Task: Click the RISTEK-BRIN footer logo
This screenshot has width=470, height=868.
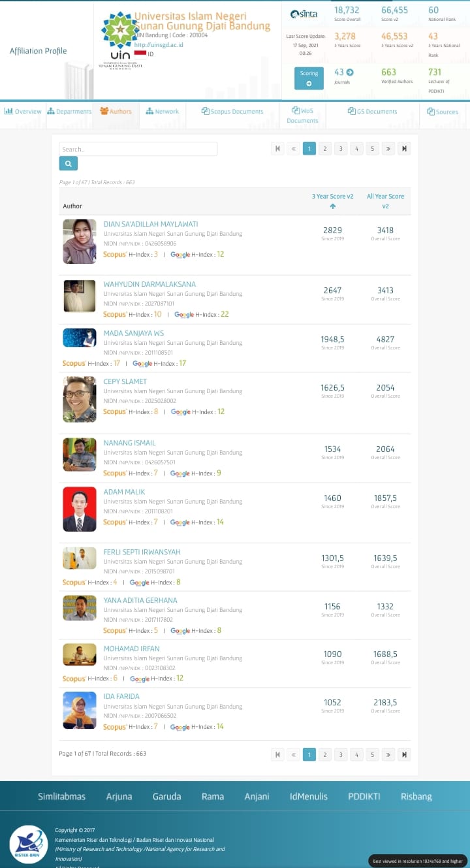Action: coord(28,844)
